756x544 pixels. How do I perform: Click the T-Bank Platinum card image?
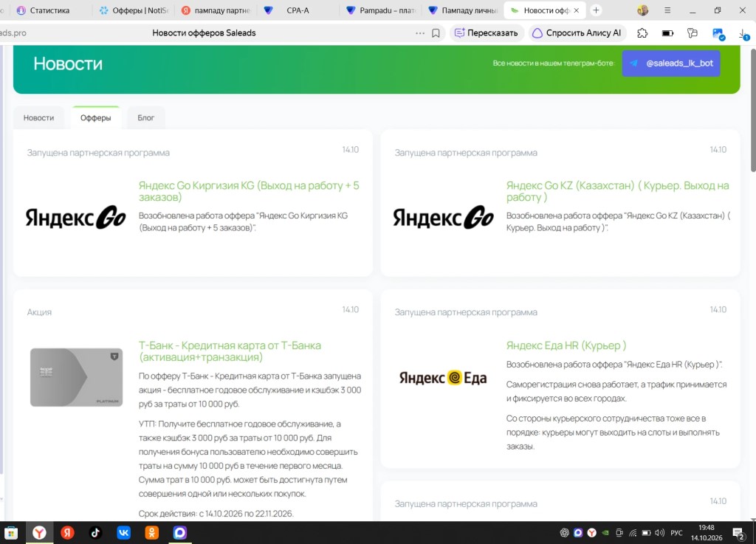[x=76, y=377]
